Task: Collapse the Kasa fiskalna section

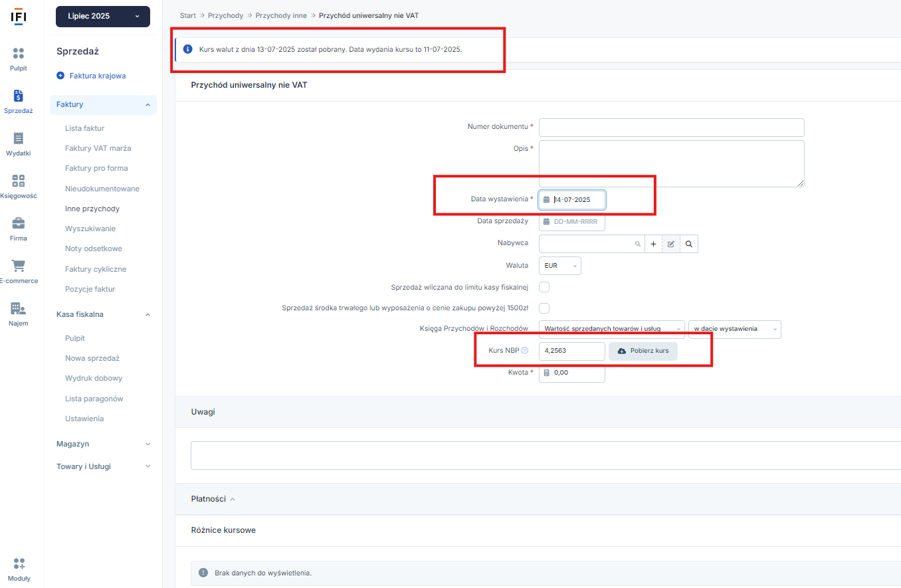Action: tap(103, 314)
